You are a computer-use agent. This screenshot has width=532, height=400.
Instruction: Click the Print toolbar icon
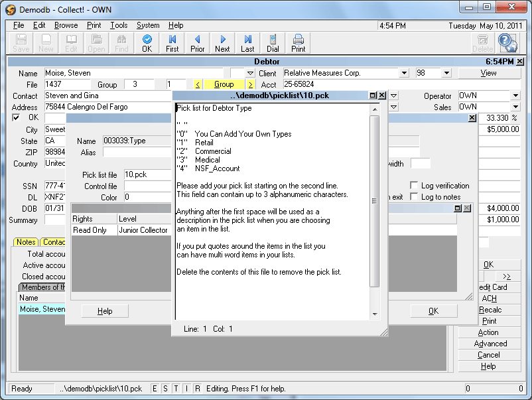coord(298,43)
